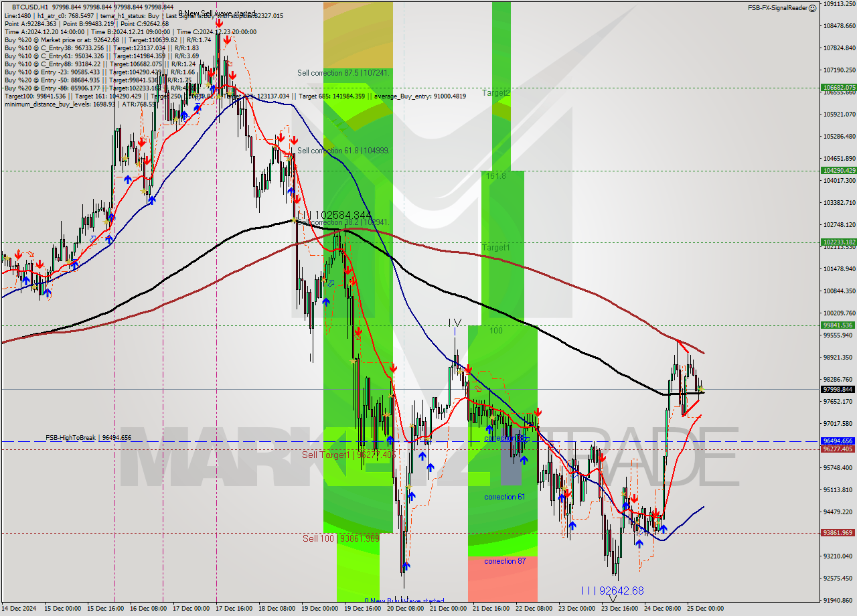857x616 pixels.
Task: Click the 'I I I 92642.68' wave low label
Action: tap(613, 591)
